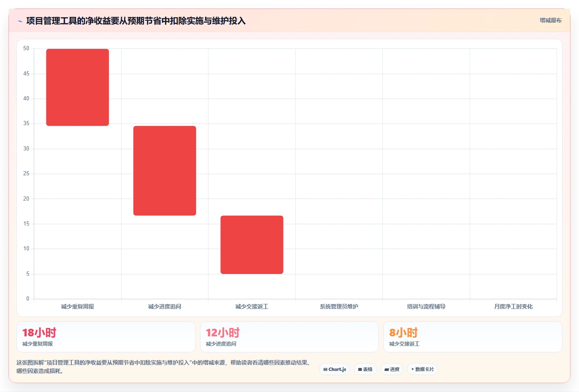This screenshot has height=392, width=579.
Task: Select the 表格 chip
Action: (x=365, y=369)
